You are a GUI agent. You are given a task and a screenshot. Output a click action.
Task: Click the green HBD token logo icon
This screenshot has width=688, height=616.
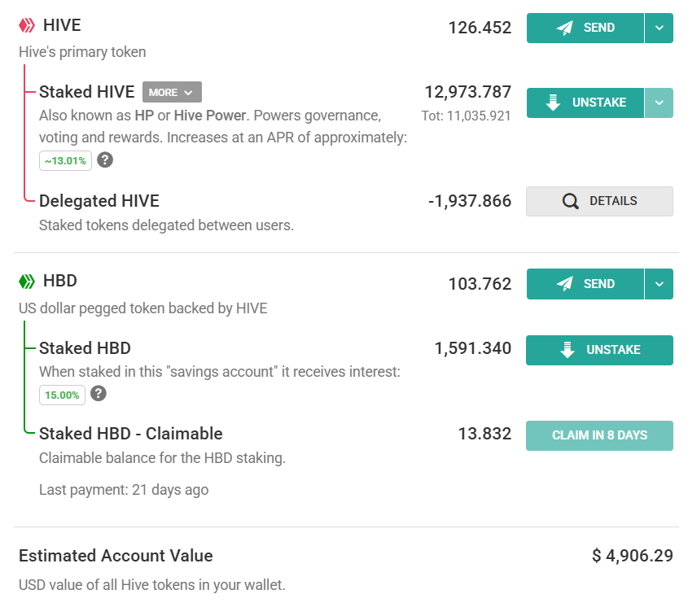point(27,282)
